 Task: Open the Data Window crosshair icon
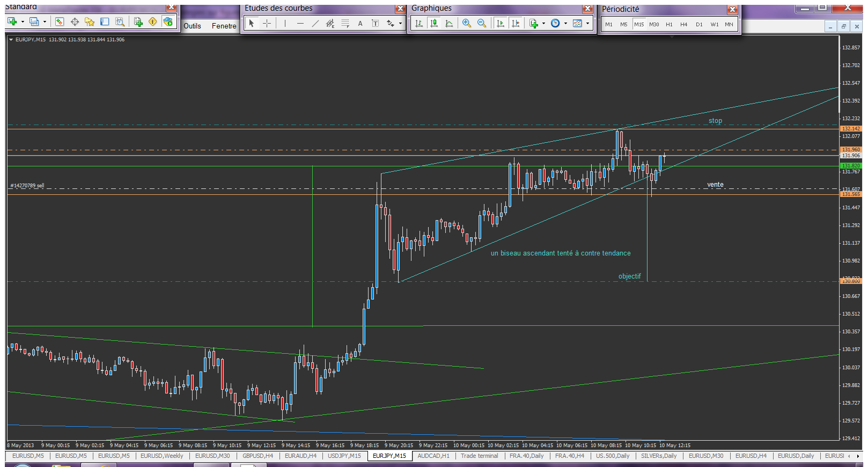75,21
